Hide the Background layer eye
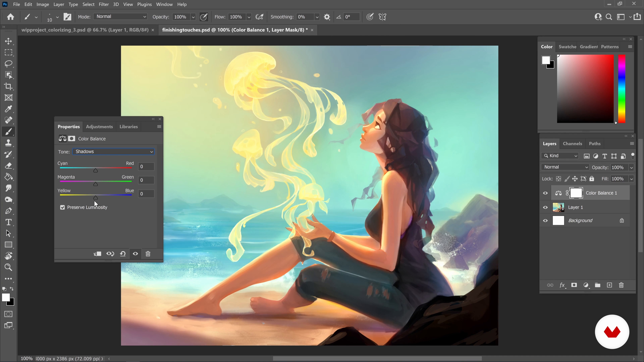The width and height of the screenshot is (644, 362). (545, 221)
